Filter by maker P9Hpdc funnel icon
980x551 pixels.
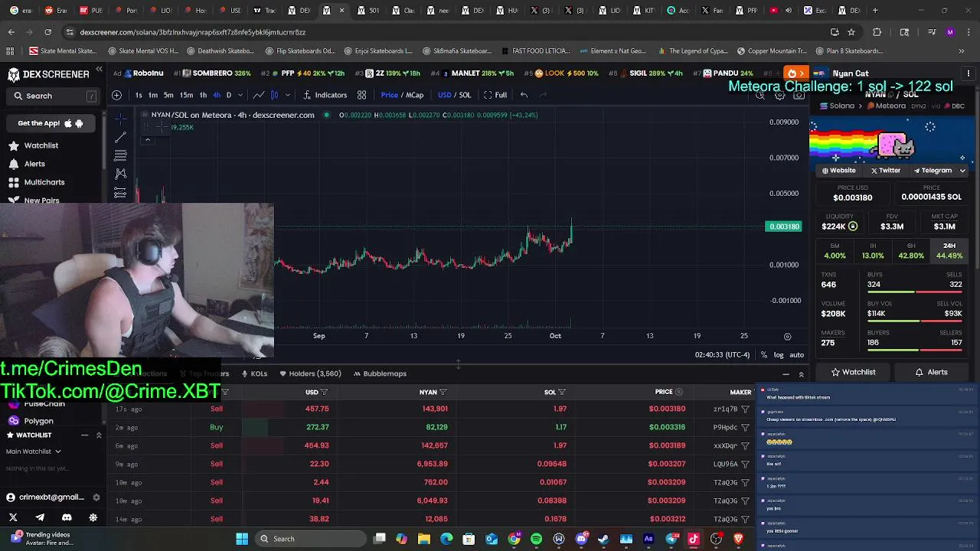coord(745,428)
